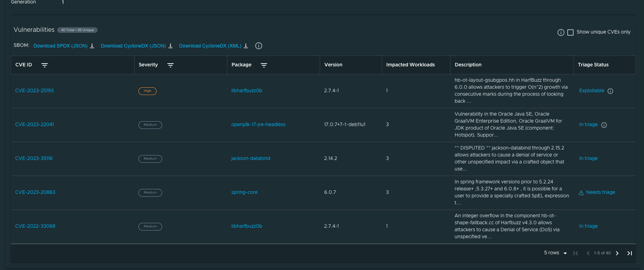Open the Package column filter
Screen dimensions: 644x270
(x=264, y=65)
